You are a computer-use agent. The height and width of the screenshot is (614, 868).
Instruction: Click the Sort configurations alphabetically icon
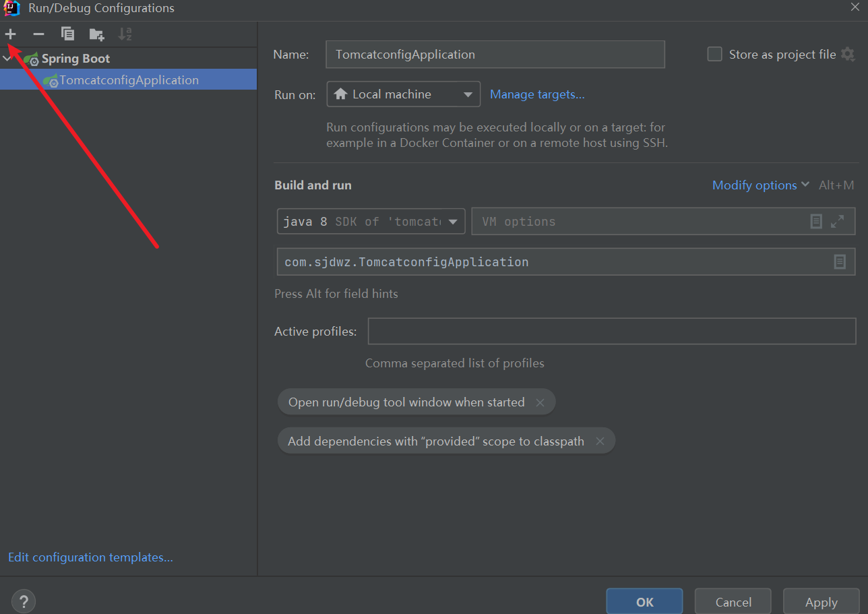(125, 34)
